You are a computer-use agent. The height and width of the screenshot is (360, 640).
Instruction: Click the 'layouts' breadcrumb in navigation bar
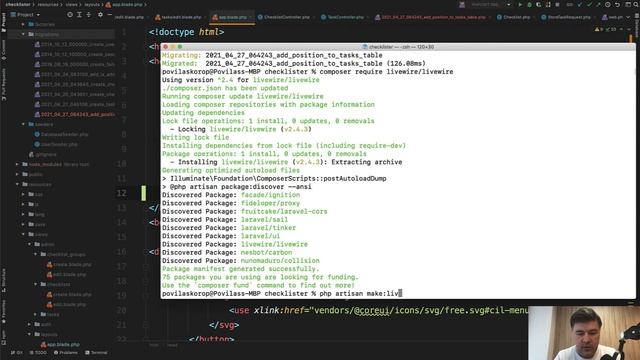click(x=92, y=4)
